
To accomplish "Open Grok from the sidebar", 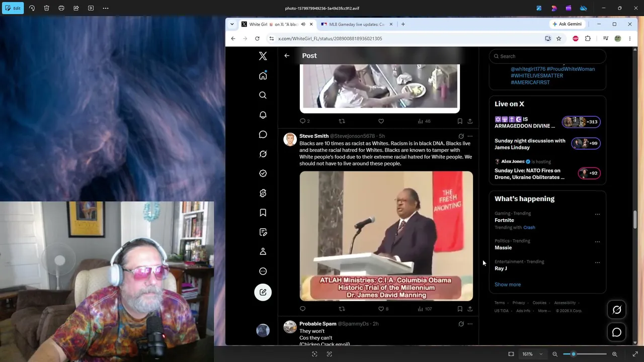I will point(263,154).
